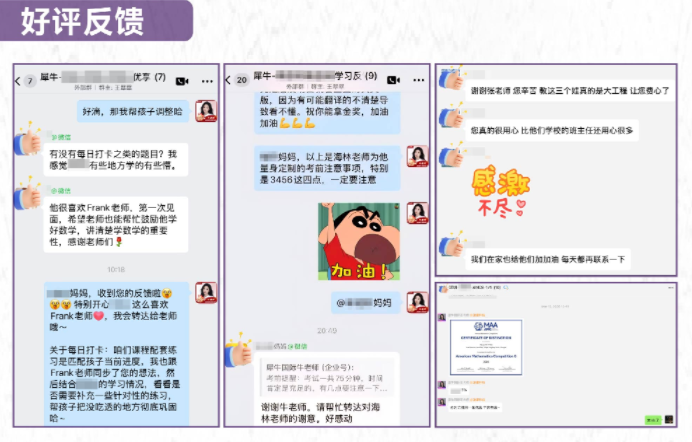Start video call in the 学习反 (9) chat
This screenshot has height=442, width=692.
pos(394,80)
